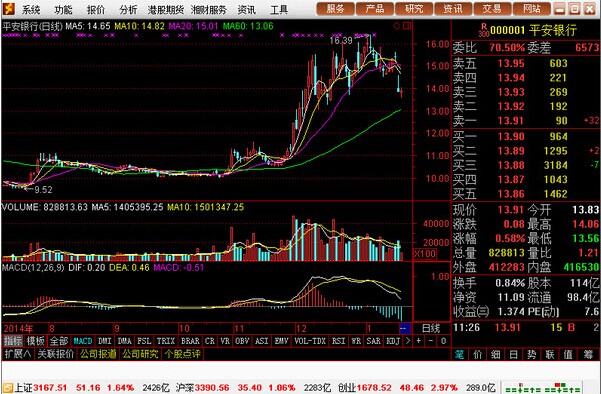Screen dimensions: 601x394
Task: Open the 公司报道 tab
Action: pos(98,354)
